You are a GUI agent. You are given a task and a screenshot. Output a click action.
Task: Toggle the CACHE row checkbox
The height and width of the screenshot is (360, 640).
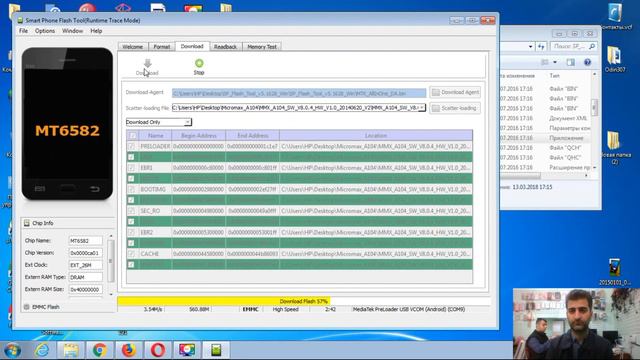coord(131,254)
